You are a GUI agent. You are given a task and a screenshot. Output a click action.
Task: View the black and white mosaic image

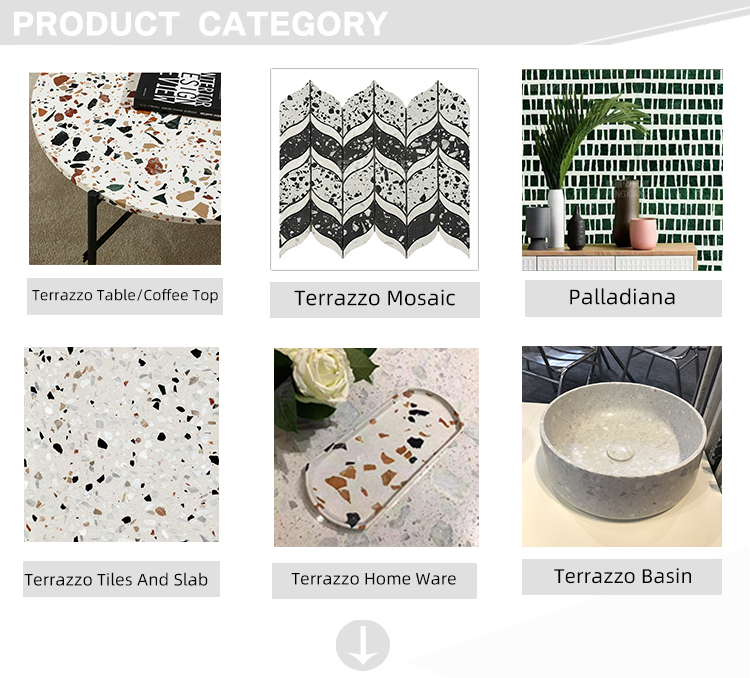pos(374,169)
